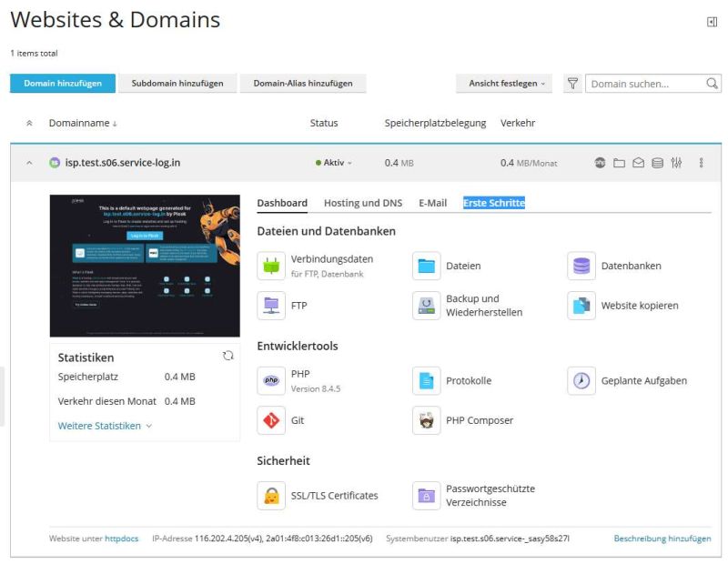Screen dimensions: 728x564
Task: Click the sliders settings icon in the domain row
Action: (676, 163)
